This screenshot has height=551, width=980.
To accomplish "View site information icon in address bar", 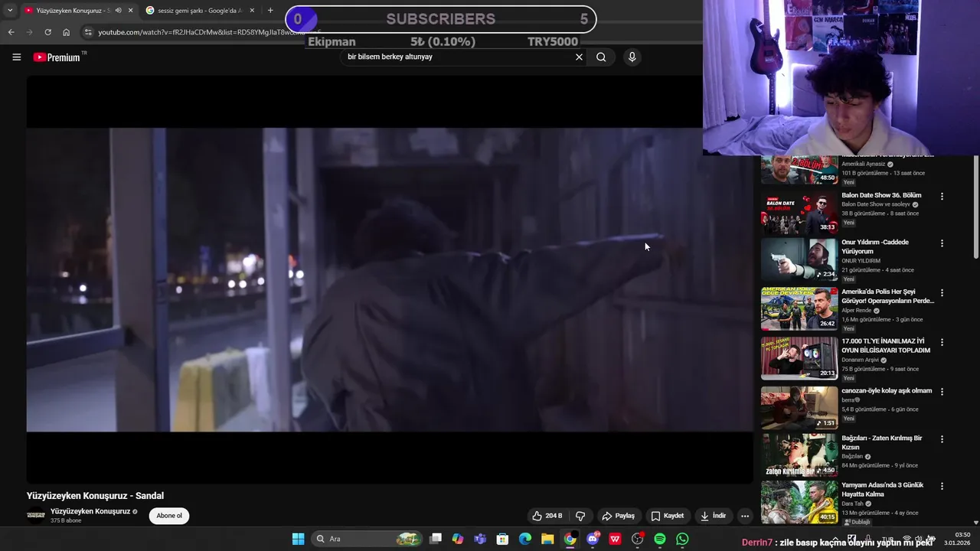I will coord(89,32).
